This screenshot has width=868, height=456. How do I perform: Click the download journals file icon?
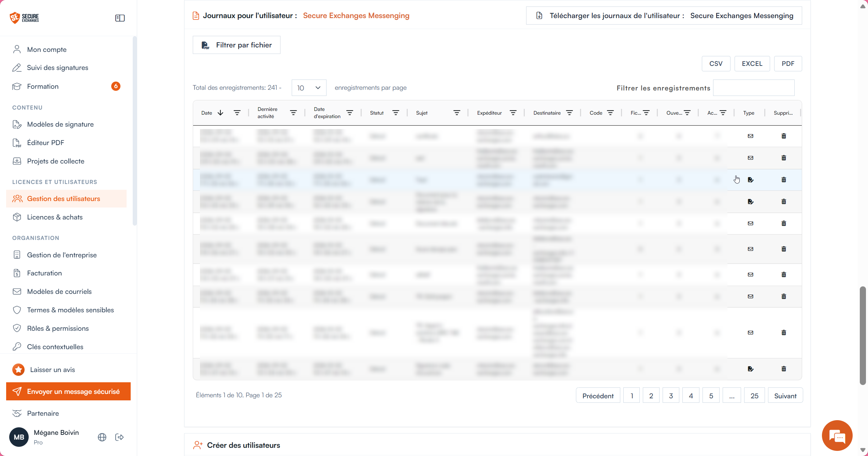[x=539, y=16]
